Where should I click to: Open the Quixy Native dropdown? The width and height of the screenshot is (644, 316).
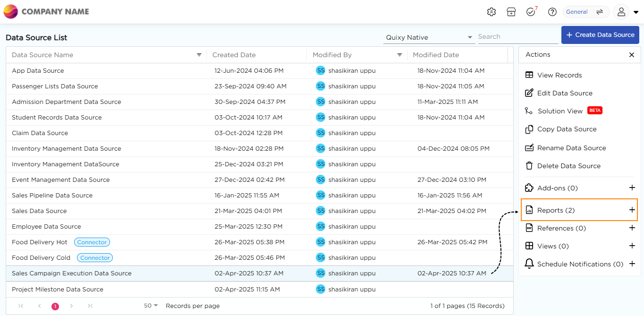429,37
